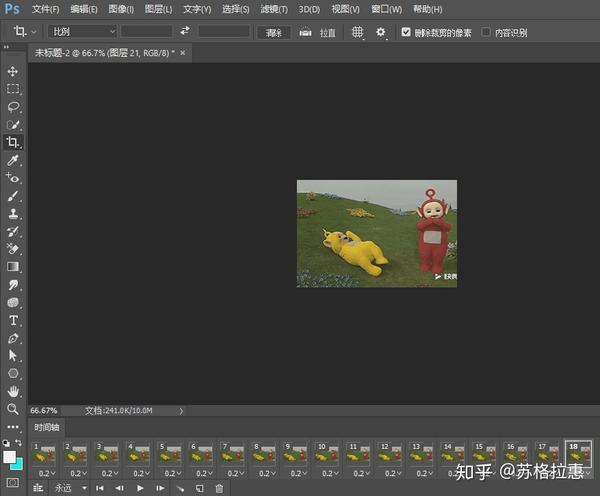Select the Rectangular Marquee tool
Screen dimensions: 600x496
(x=13, y=89)
